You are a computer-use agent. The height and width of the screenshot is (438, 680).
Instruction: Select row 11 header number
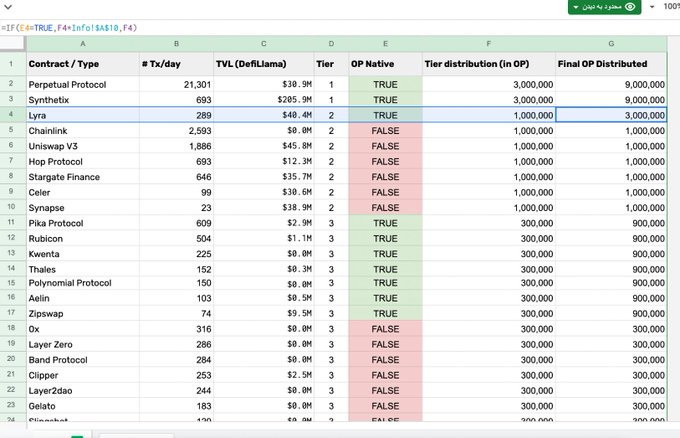click(x=11, y=222)
